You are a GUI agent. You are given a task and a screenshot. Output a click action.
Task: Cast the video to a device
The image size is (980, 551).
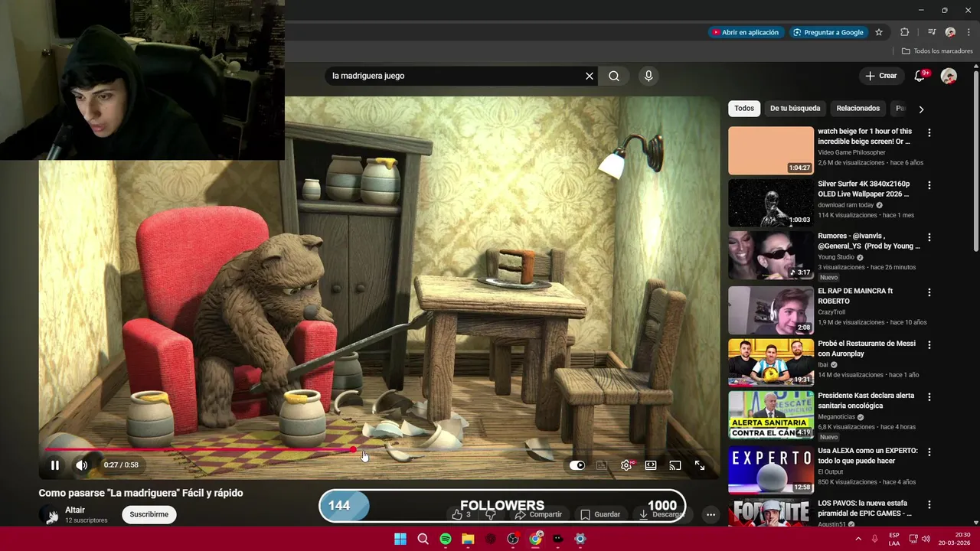pyautogui.click(x=675, y=465)
